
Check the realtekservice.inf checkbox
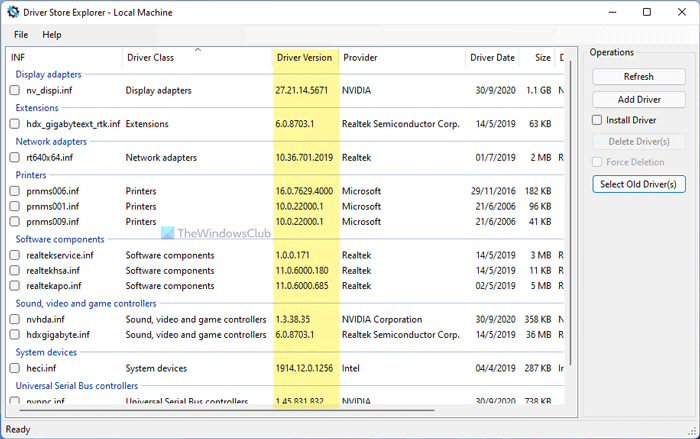pyautogui.click(x=15, y=256)
